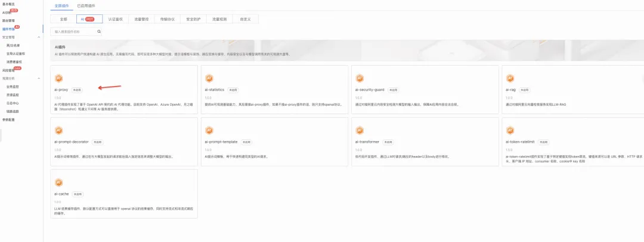Screen dimensions: 644x242
Task: Collapse the 观测分析 sidebar group
Action: 39,78
